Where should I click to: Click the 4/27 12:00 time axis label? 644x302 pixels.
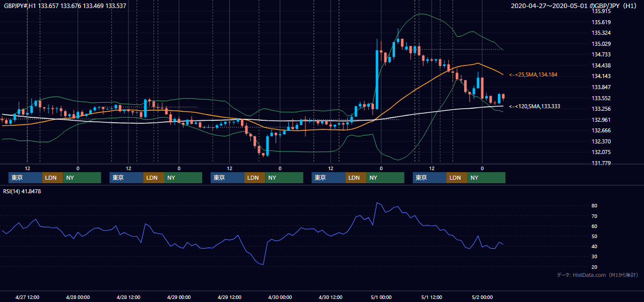click(x=28, y=297)
